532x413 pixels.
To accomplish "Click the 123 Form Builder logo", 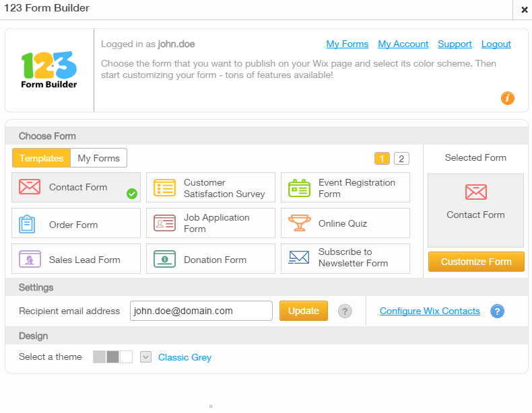I will click(49, 70).
